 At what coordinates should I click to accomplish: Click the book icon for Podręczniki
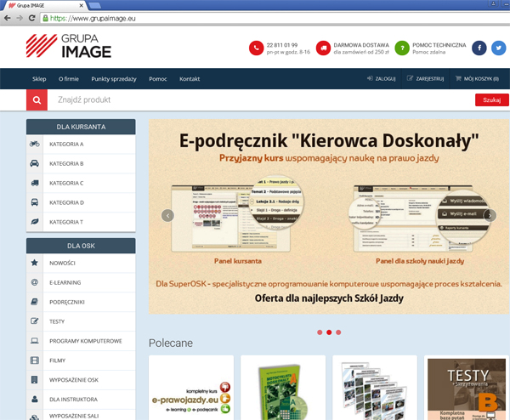[35, 302]
